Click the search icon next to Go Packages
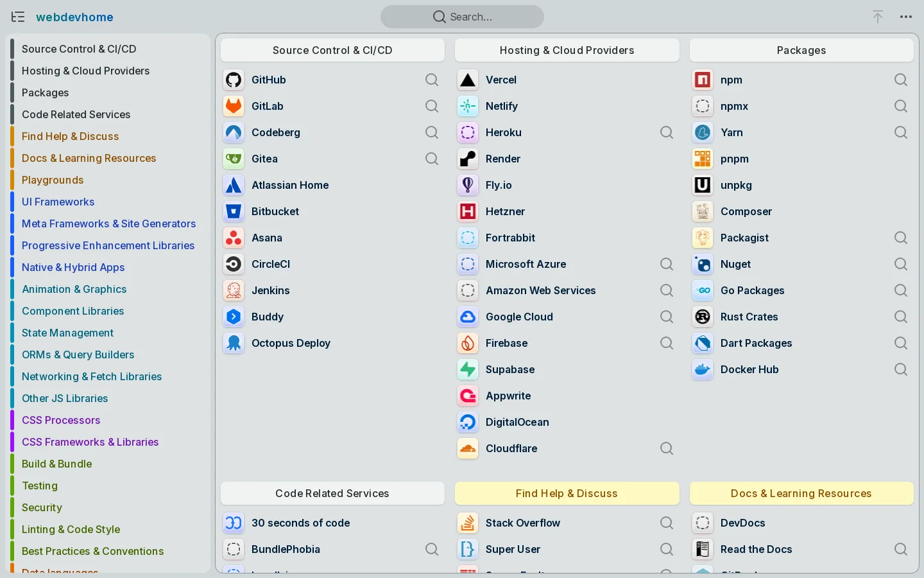Viewport: 924px width, 578px height. pyautogui.click(x=901, y=290)
